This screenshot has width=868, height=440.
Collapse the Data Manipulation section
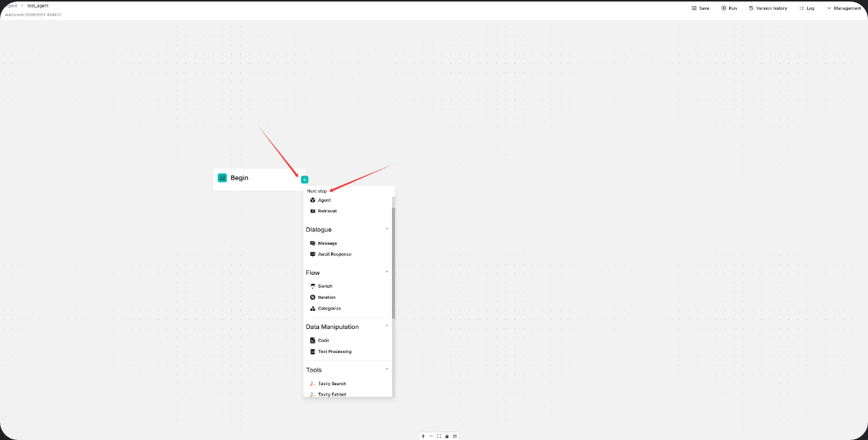(387, 326)
